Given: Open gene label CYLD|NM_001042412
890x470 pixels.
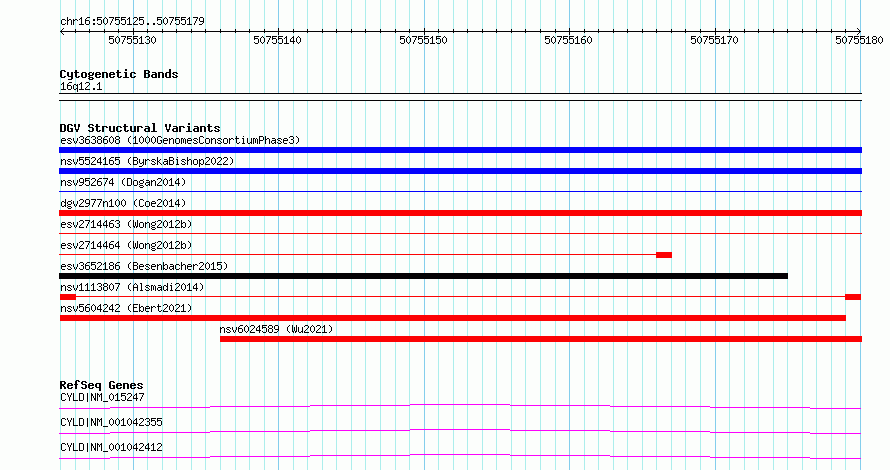Looking at the screenshot, I should [x=111, y=447].
